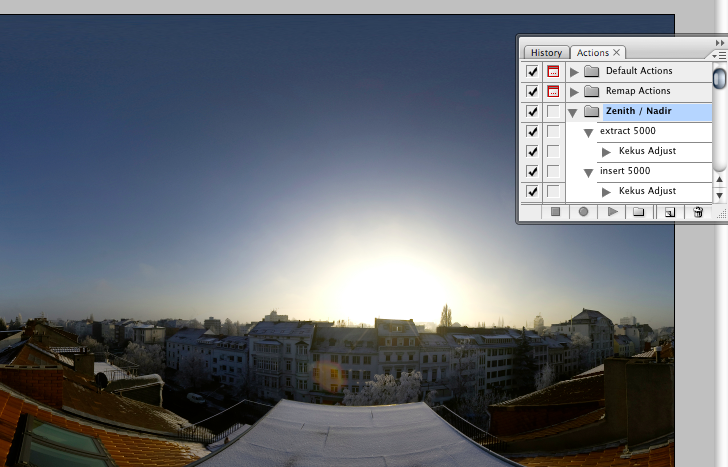This screenshot has width=728, height=467.
Task: Expand the Remap Actions folder
Action: coord(574,92)
